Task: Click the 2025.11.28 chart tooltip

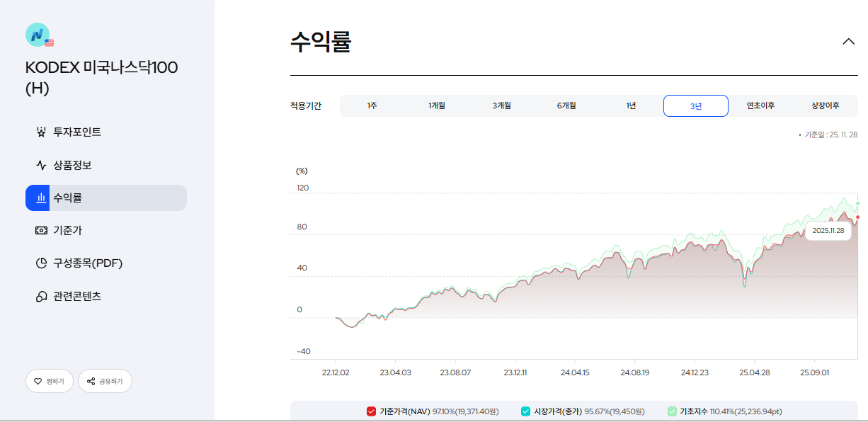Action: coord(828,230)
